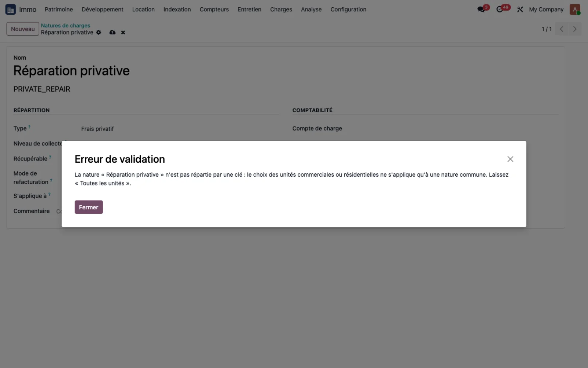Click the Compte de charge label
588x368 pixels.
point(317,128)
